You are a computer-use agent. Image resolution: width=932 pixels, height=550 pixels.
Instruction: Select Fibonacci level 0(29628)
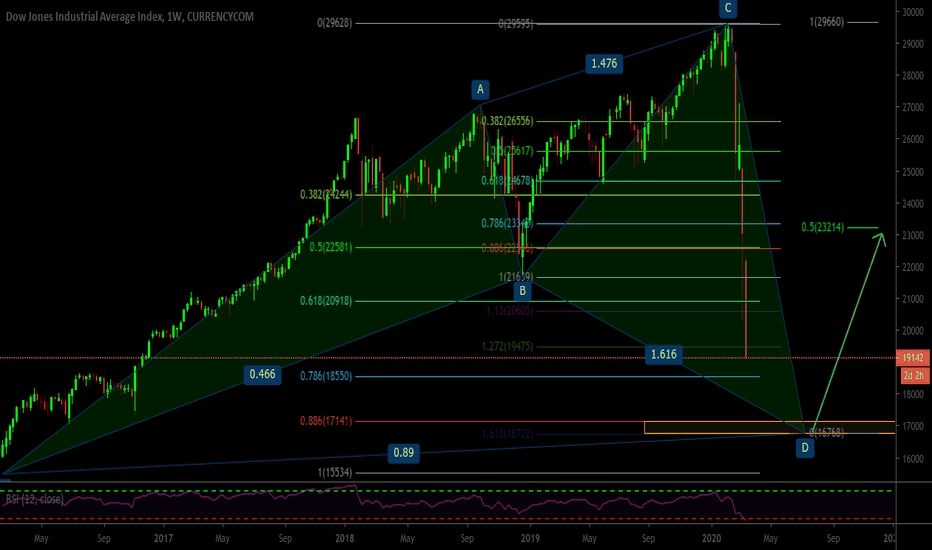tap(334, 23)
